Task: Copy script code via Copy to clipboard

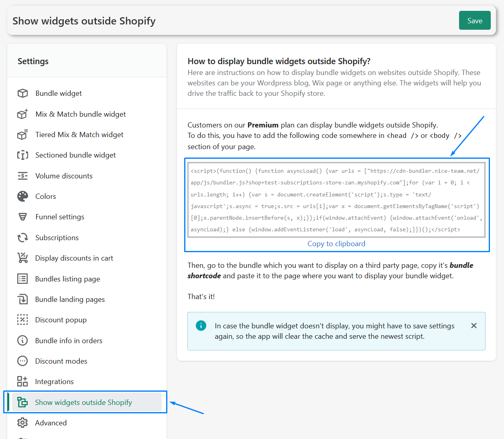Action: point(336,244)
